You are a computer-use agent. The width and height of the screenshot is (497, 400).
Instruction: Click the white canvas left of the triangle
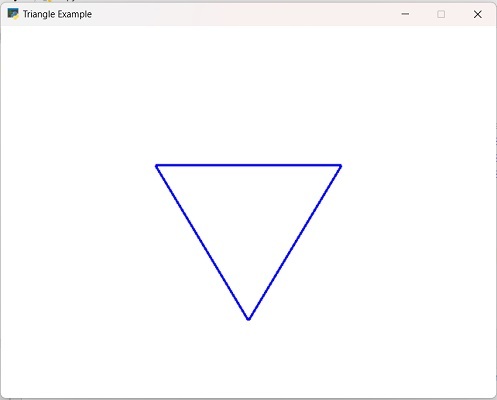pyautogui.click(x=78, y=233)
